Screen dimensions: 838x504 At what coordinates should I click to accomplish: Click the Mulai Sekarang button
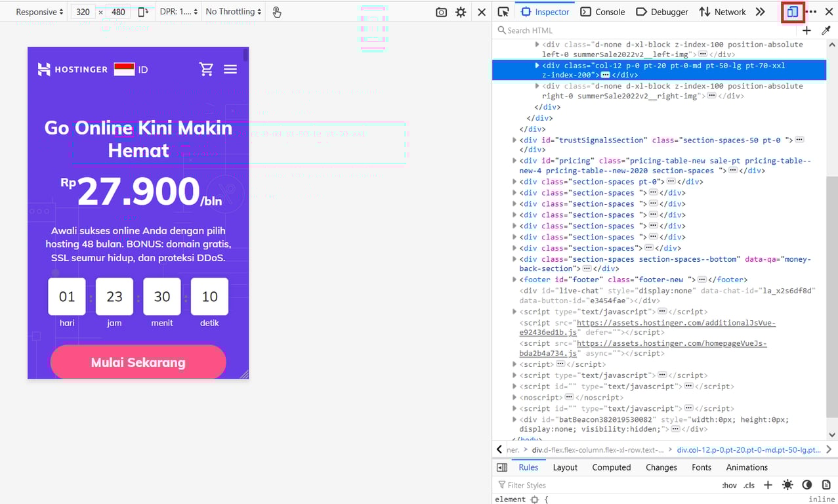(138, 362)
